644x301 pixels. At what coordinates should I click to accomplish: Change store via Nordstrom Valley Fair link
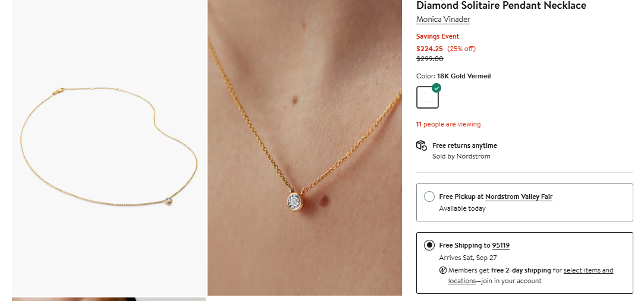tap(519, 197)
